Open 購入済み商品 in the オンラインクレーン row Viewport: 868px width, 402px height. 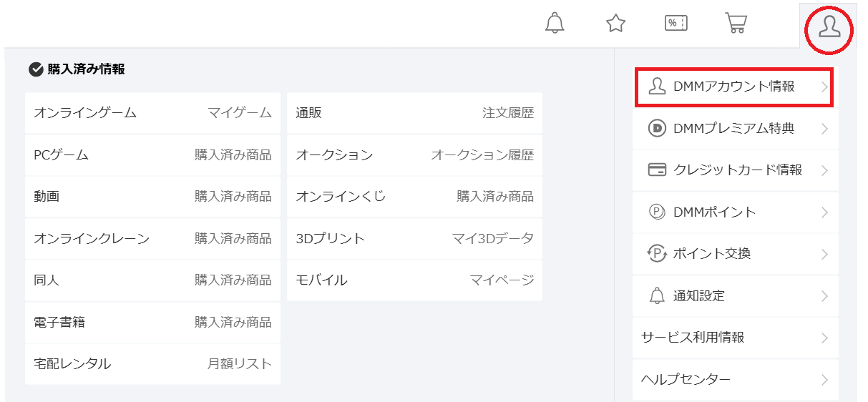pyautogui.click(x=233, y=238)
